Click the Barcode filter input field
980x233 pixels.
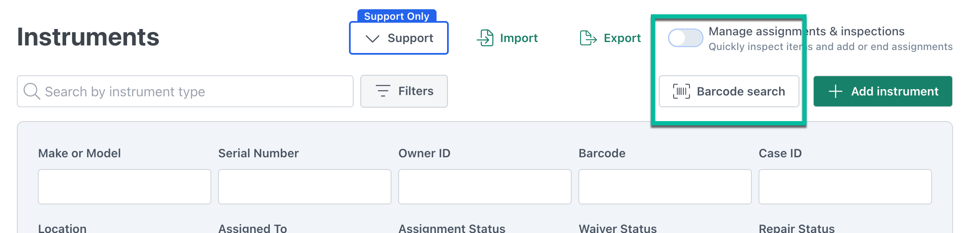tap(665, 187)
